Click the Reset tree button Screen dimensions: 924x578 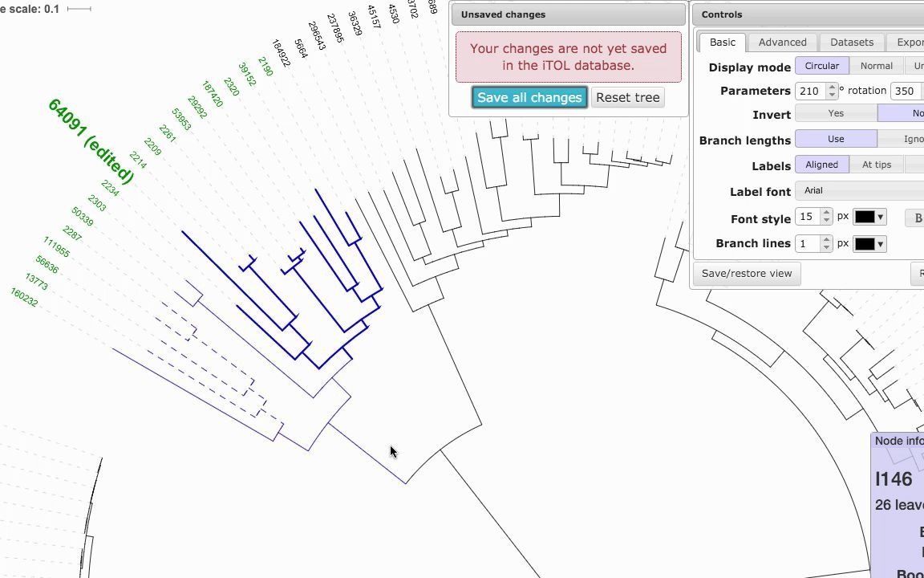coord(627,97)
